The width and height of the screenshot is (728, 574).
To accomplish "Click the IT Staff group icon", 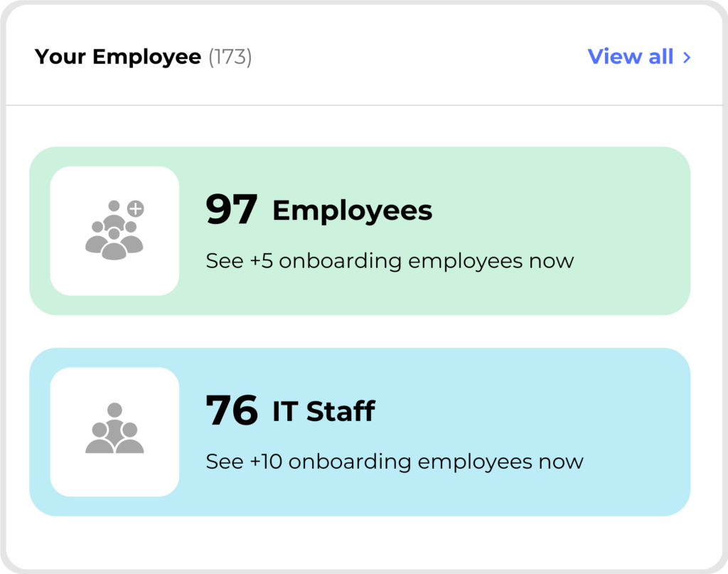I will 114,429.
